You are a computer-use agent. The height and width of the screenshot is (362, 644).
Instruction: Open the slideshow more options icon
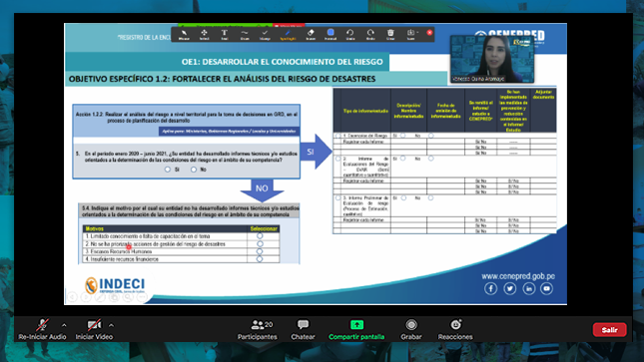(142, 297)
